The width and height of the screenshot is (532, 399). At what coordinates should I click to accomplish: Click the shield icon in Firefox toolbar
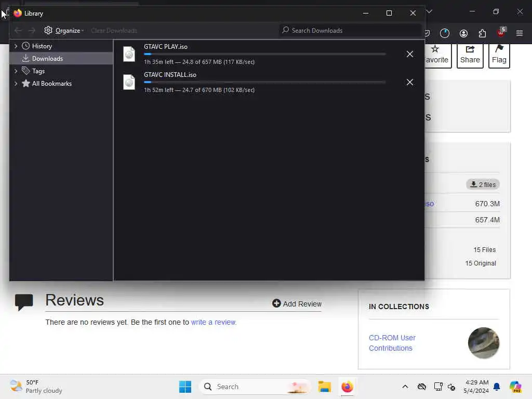click(428, 33)
